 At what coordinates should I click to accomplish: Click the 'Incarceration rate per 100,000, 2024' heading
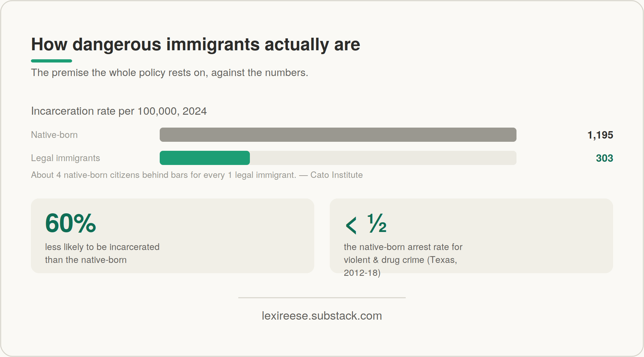tap(119, 111)
